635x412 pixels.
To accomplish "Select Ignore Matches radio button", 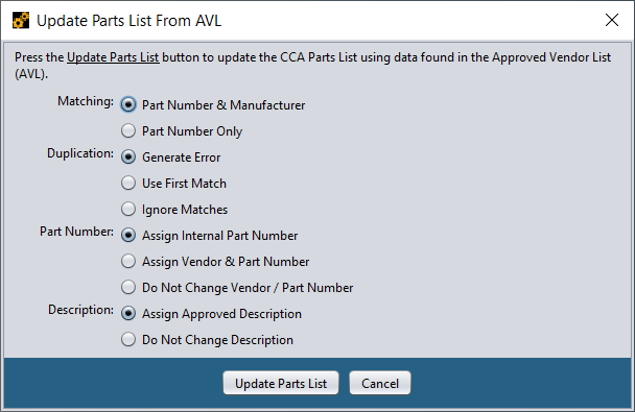I will click(x=128, y=209).
